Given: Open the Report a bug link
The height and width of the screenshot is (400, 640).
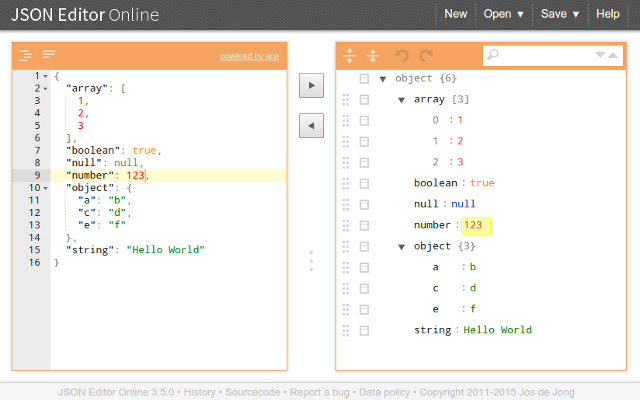Looking at the screenshot, I should (x=320, y=392).
